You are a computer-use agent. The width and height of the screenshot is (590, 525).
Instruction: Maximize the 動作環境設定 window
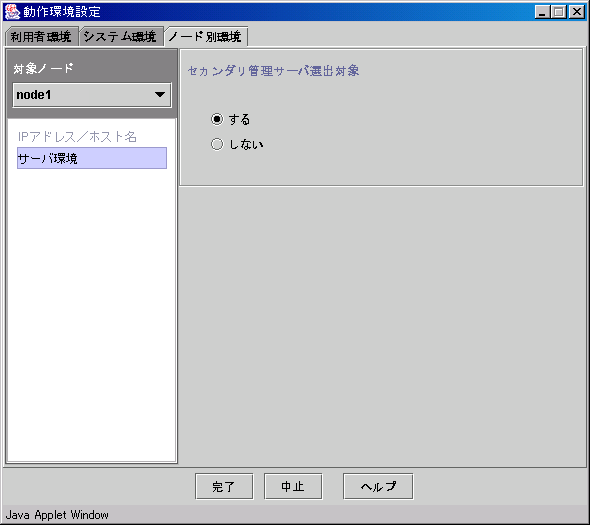point(559,12)
